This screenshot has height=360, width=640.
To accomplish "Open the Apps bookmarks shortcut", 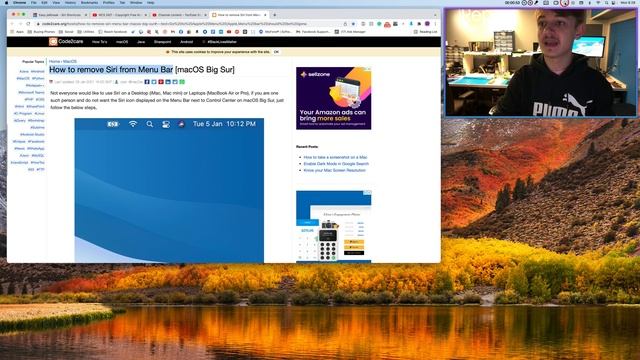I will (x=18, y=31).
